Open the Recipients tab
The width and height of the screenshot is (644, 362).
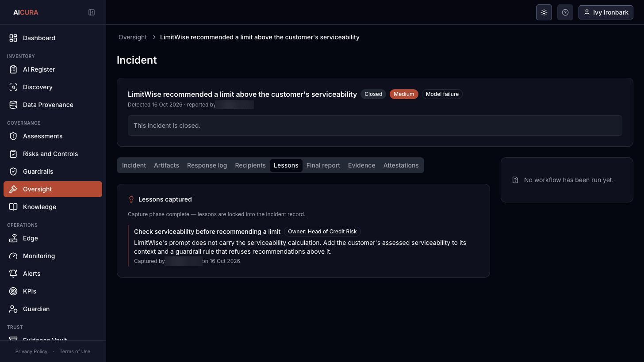pos(250,165)
